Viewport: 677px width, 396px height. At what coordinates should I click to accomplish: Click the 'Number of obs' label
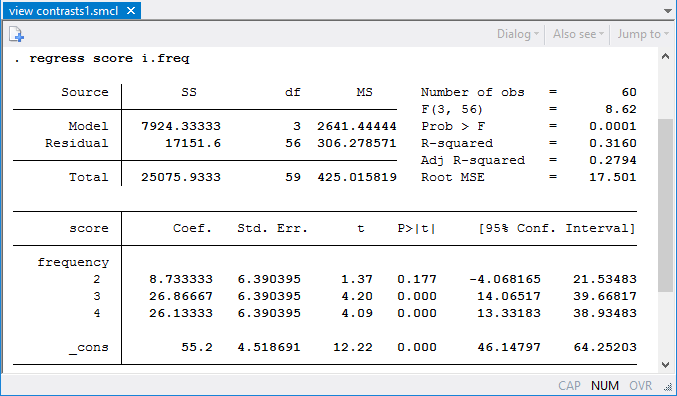click(473, 92)
